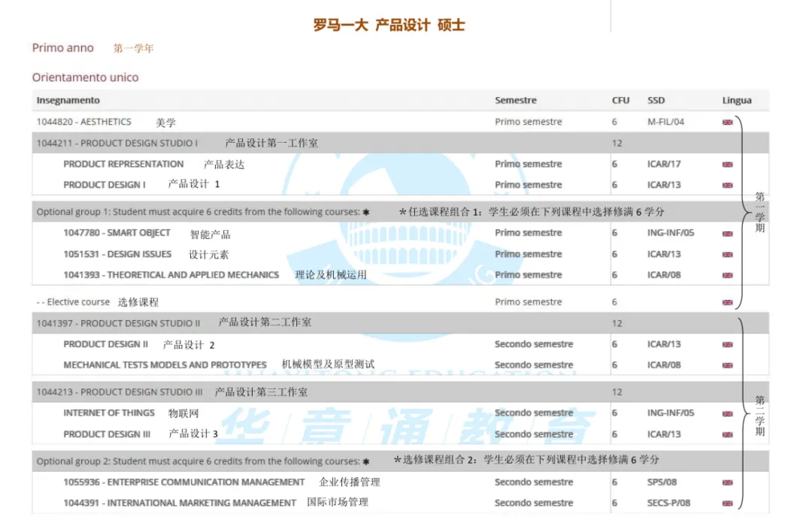Click the English flag icon in the AESTHETICS row
This screenshot has height=523, width=812.
(727, 122)
